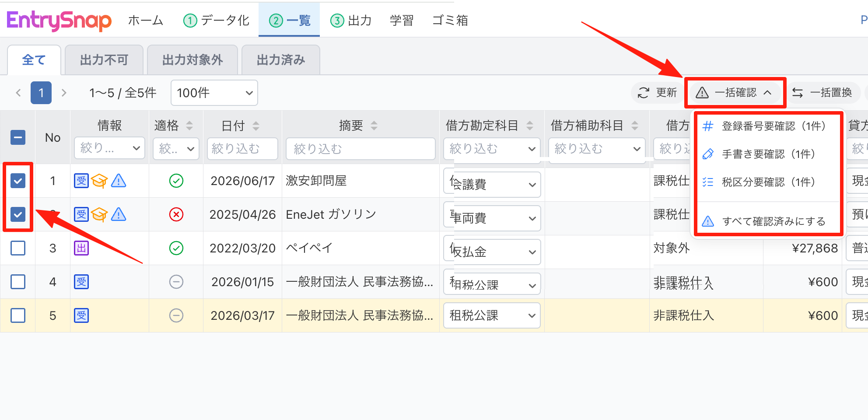Sort by 摘要 column using sort arrows

click(374, 126)
